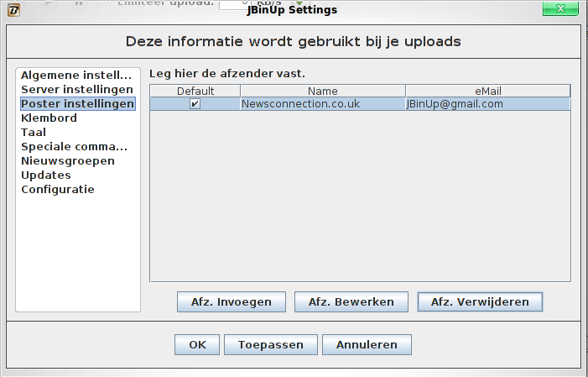Viewport: 588px width, 377px height.
Task: Open the Updates section
Action: 45,175
